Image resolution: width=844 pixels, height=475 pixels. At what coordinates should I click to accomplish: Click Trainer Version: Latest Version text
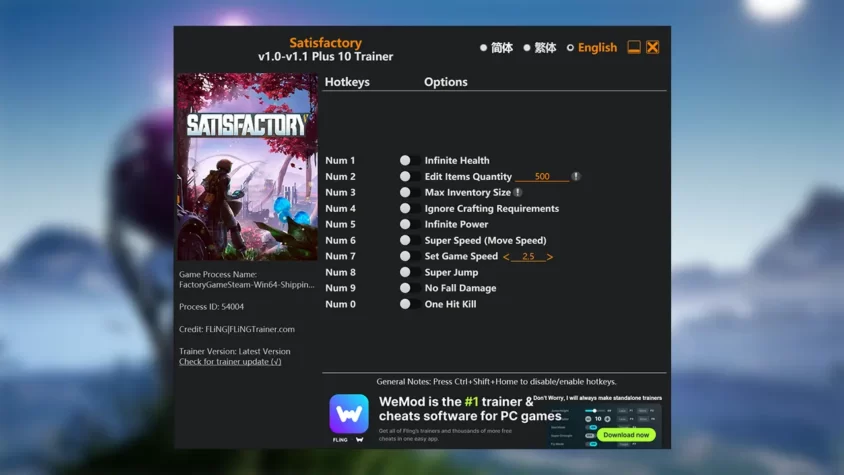pos(235,351)
